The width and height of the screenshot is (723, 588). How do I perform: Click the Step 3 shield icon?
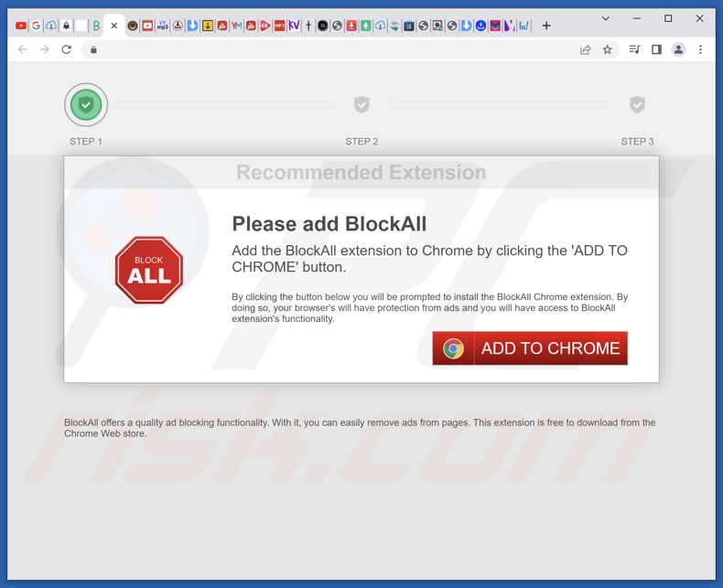[x=637, y=104]
